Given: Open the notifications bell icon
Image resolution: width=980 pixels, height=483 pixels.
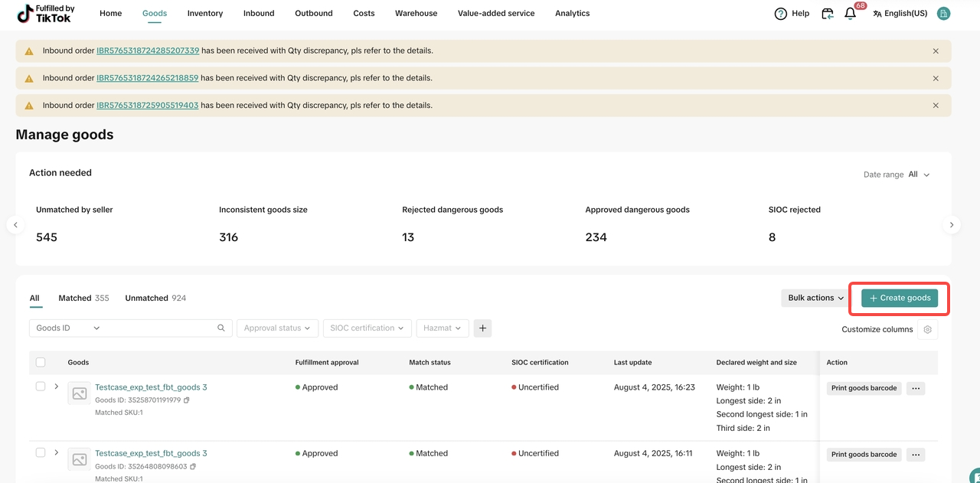Looking at the screenshot, I should [x=850, y=14].
